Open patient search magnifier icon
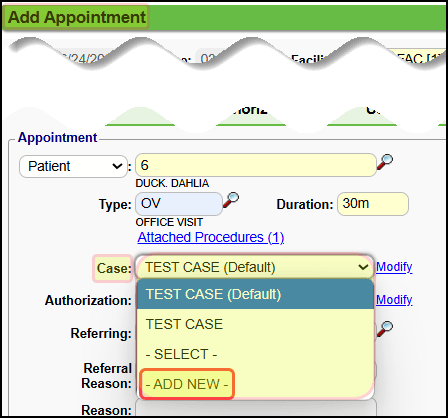Image resolution: width=448 pixels, height=418 pixels. (x=385, y=162)
